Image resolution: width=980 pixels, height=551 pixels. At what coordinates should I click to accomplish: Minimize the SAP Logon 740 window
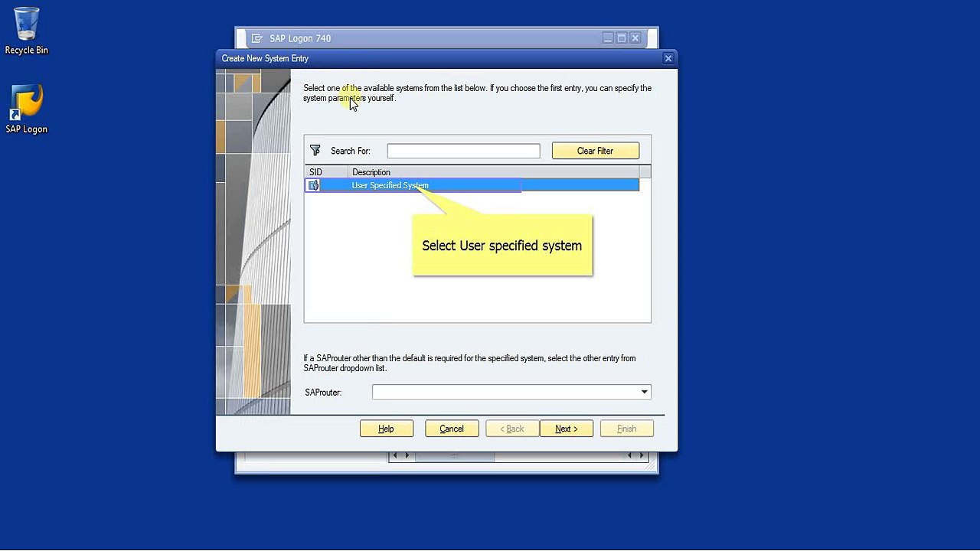click(608, 38)
